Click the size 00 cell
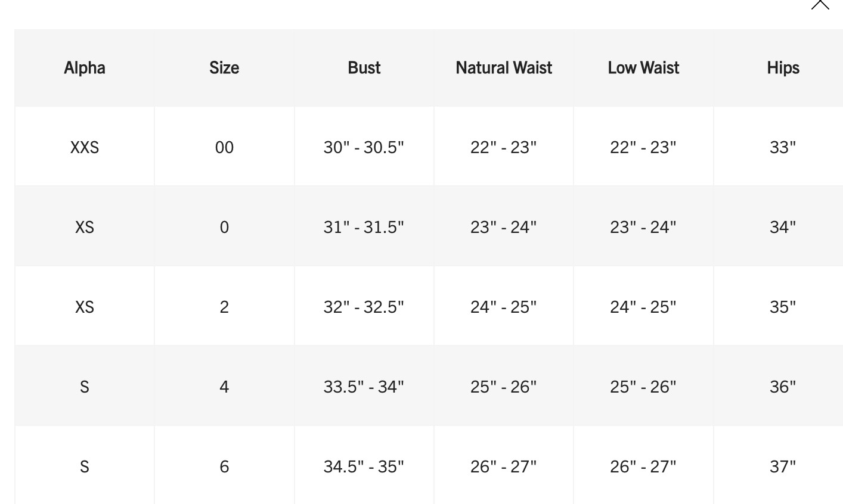Screen dimensions: 843x504 (x=224, y=147)
